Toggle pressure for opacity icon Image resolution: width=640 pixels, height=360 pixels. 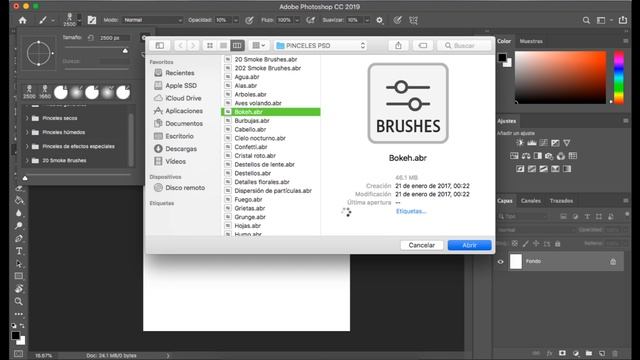249,20
